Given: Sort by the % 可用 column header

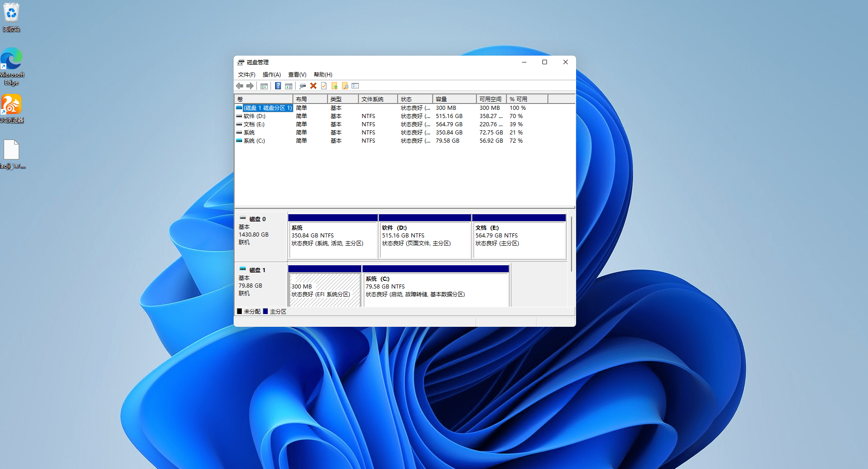Looking at the screenshot, I should [527, 99].
